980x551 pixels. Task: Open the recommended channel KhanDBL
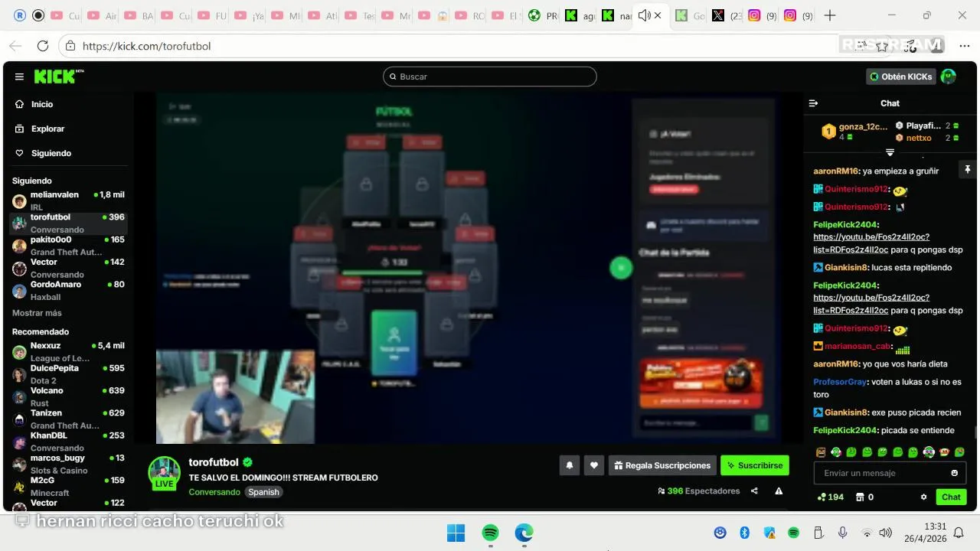click(68, 441)
